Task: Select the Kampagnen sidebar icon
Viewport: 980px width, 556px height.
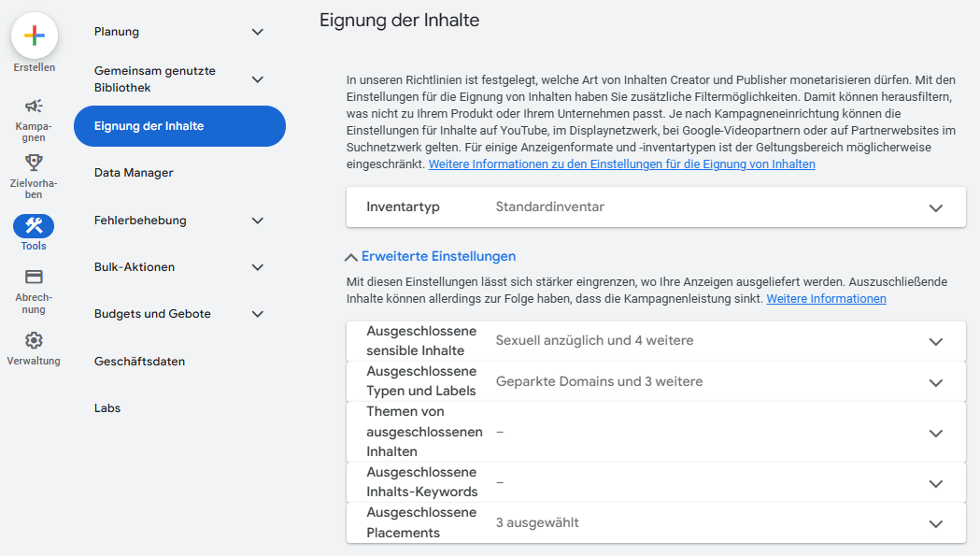Action: pyautogui.click(x=34, y=107)
